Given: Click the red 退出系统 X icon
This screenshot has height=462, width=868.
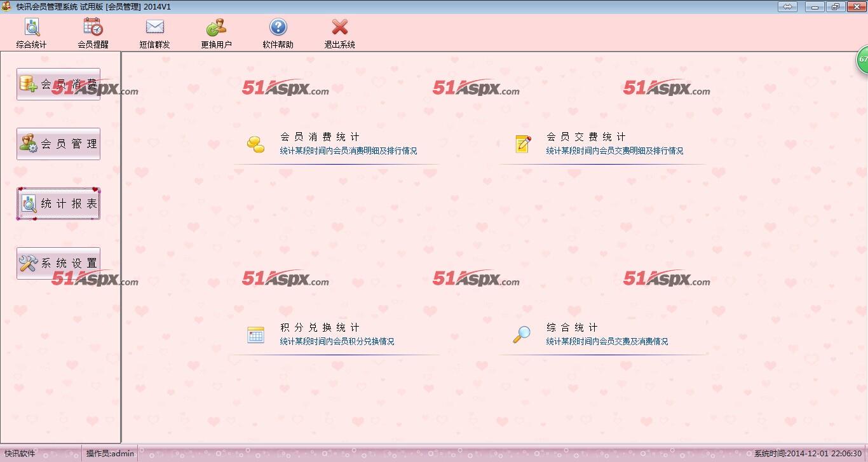Looking at the screenshot, I should pos(340,27).
